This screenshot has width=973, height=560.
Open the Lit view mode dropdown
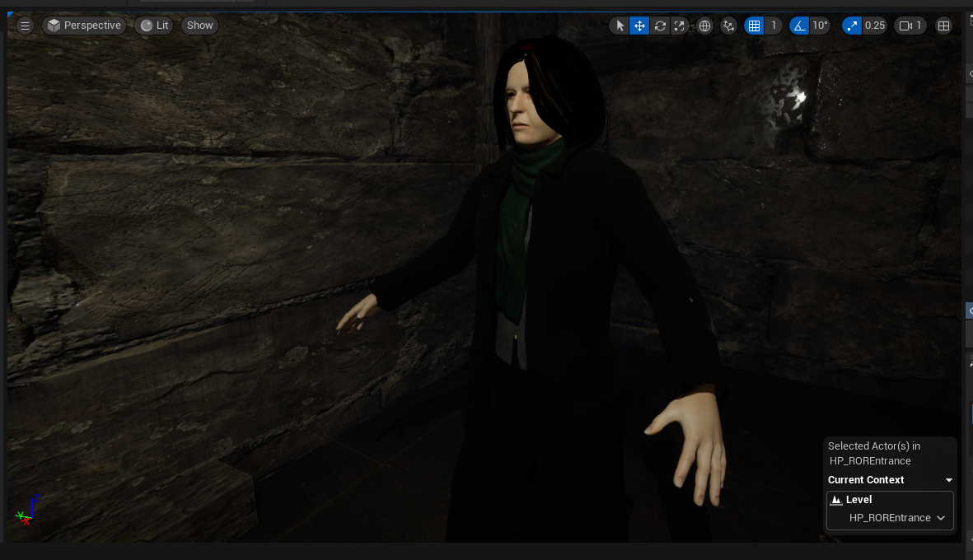pyautogui.click(x=154, y=26)
